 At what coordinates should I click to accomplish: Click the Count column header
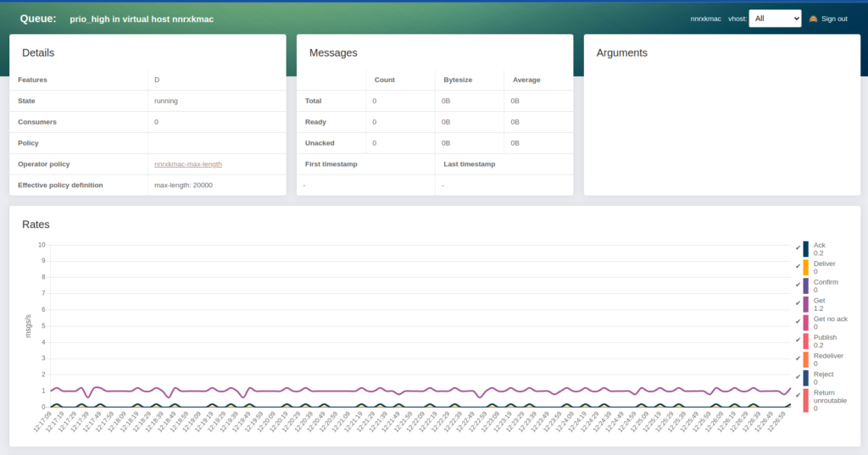pyautogui.click(x=385, y=80)
